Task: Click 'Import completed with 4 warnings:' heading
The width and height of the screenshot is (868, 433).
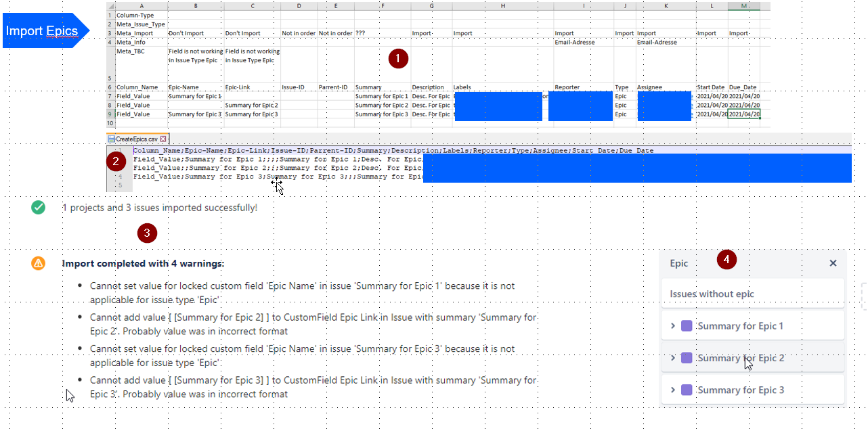Action: (143, 263)
